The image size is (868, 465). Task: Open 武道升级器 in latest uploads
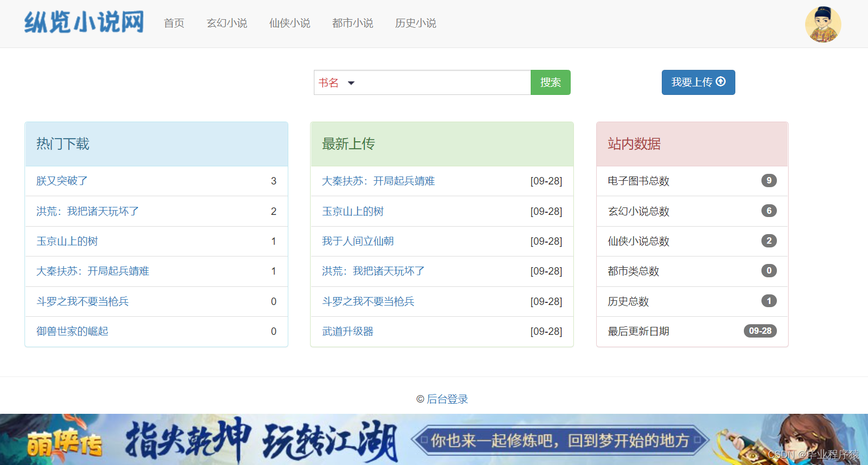(348, 331)
